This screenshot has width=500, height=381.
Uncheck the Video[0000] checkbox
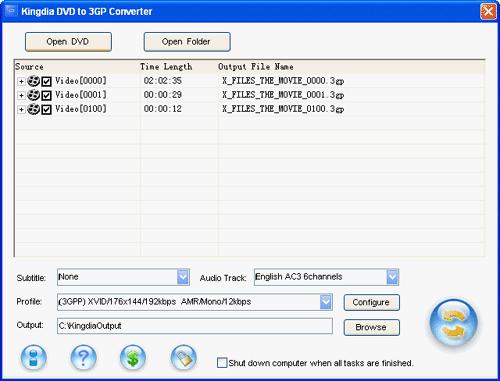click(46, 81)
